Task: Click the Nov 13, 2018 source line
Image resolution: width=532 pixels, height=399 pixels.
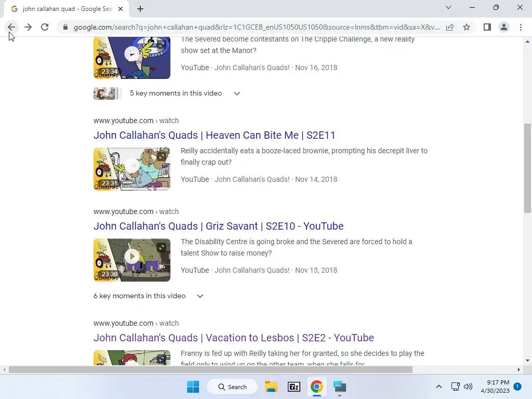Action: pos(259,270)
